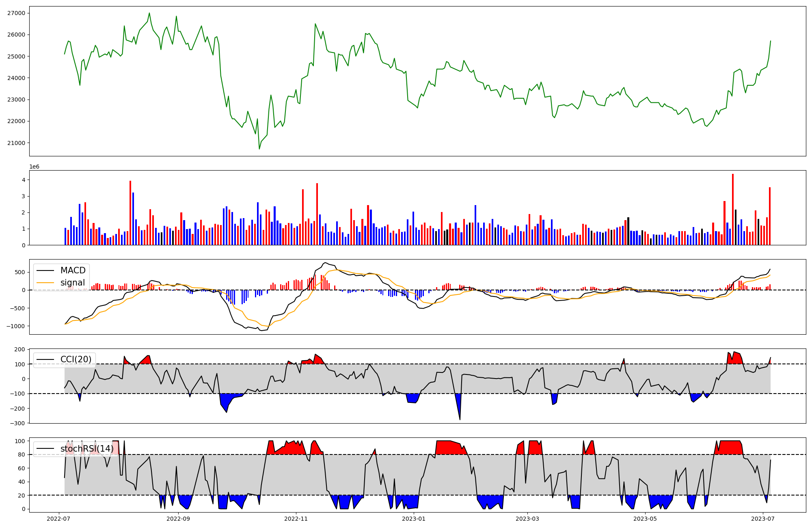Click the 2022-07 date tick label

click(59, 519)
